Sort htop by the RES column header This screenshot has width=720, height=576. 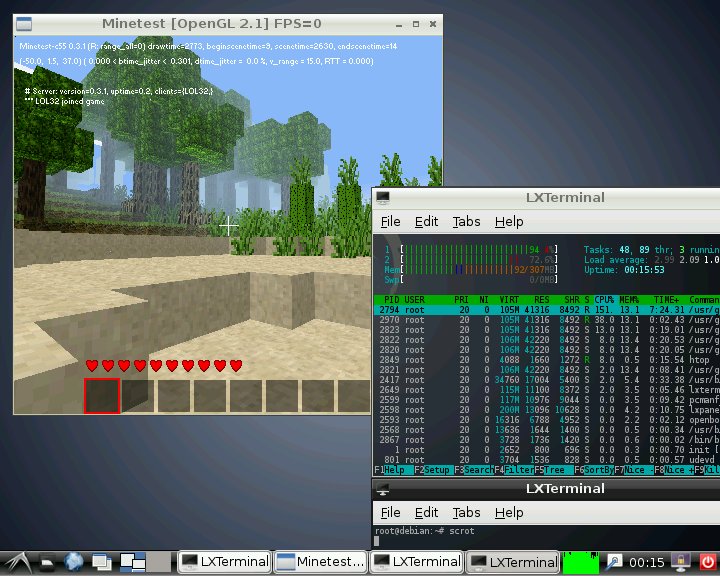[x=541, y=299]
